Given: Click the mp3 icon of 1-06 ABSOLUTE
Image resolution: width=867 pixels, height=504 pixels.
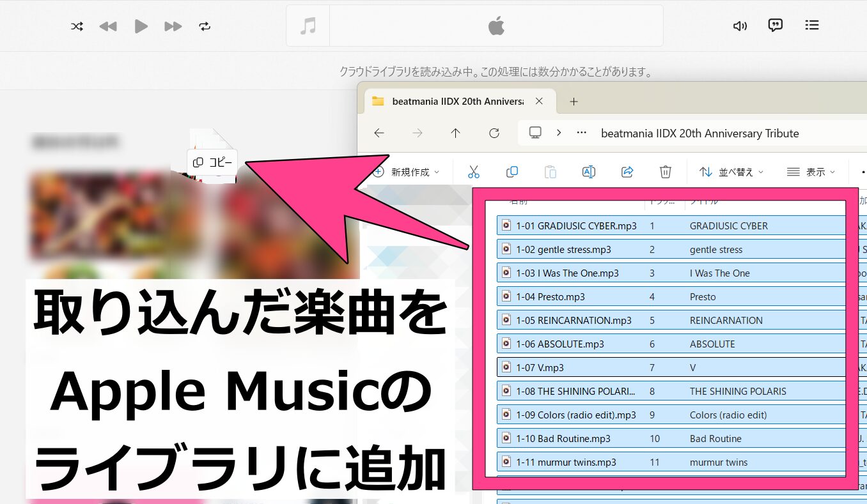Looking at the screenshot, I should tap(506, 344).
